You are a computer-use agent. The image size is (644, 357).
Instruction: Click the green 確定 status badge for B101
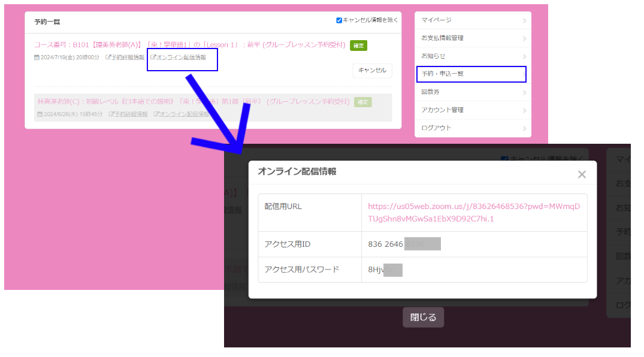pos(358,46)
